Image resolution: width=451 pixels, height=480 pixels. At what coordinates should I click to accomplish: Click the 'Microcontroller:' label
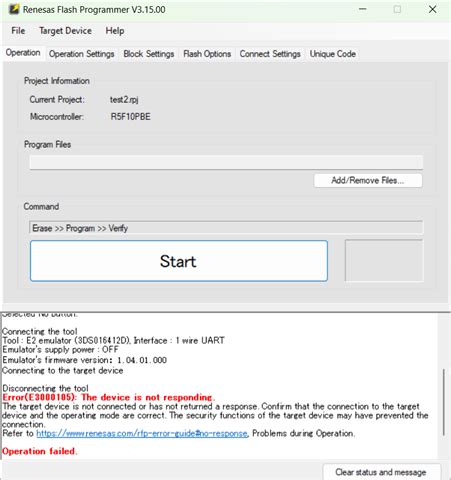57,117
